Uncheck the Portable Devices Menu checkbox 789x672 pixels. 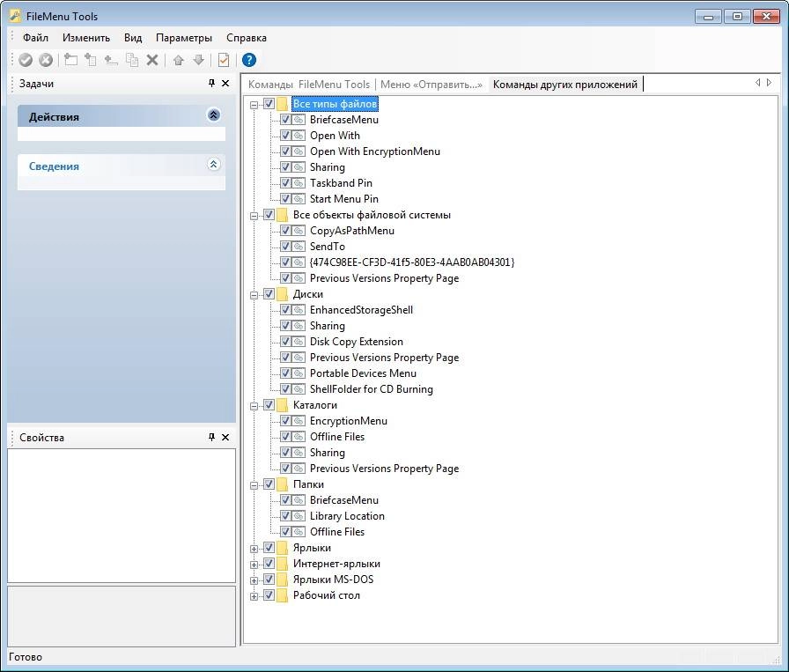[x=285, y=373]
